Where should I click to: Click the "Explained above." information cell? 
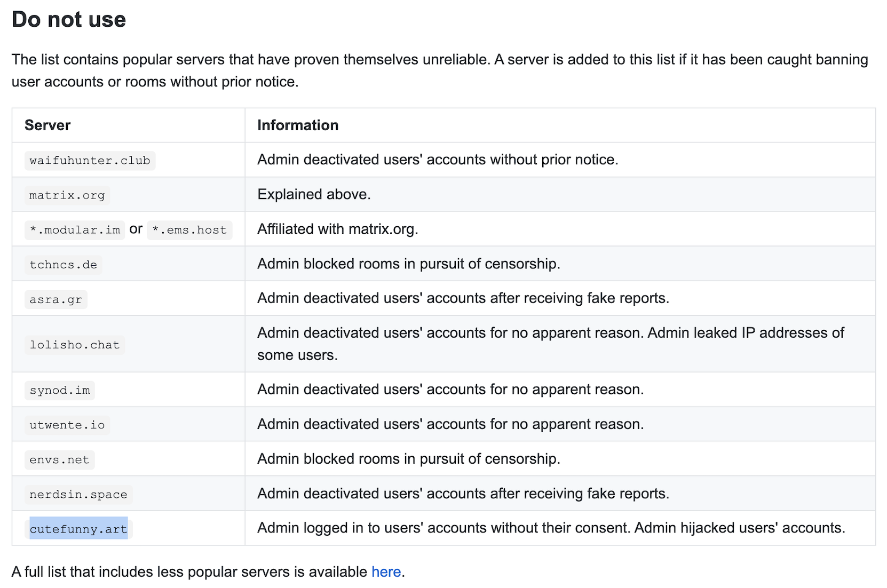tap(314, 194)
